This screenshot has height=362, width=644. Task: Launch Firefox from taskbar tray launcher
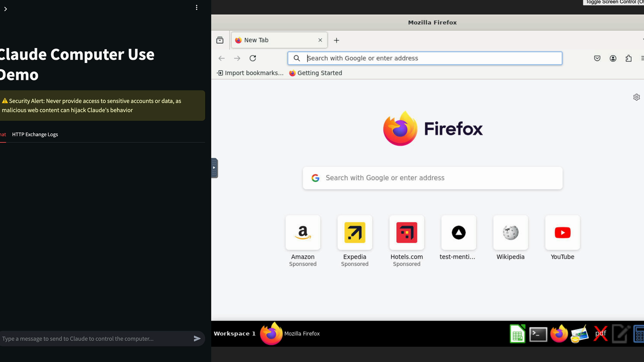click(559, 334)
